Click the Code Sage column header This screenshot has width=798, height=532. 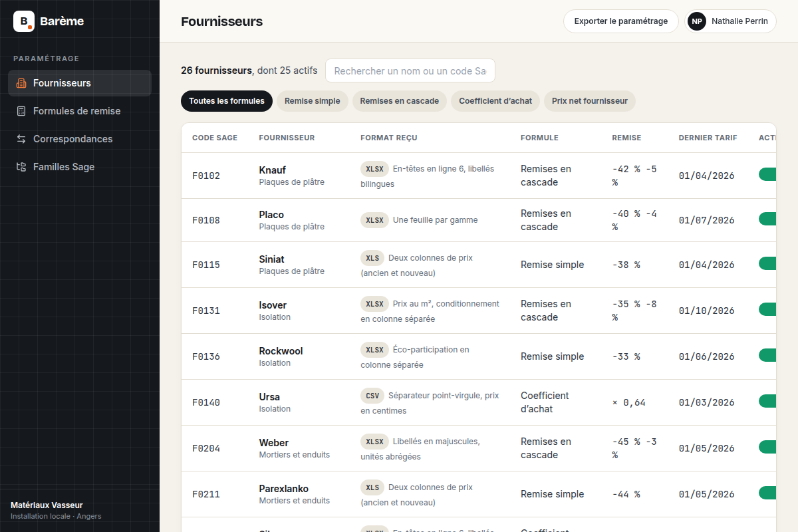(215, 138)
